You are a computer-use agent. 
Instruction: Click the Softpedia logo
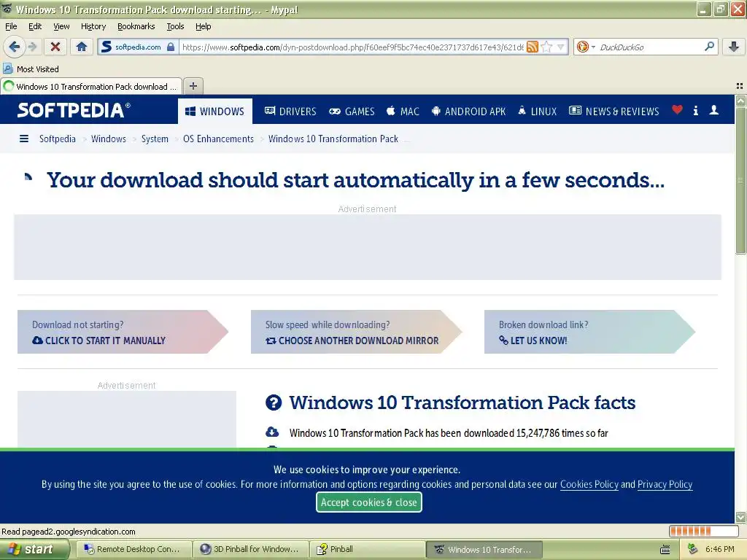(74, 111)
